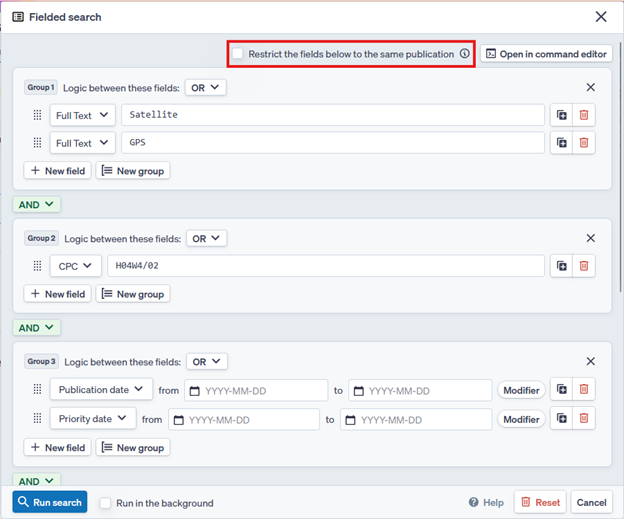Image resolution: width=624 pixels, height=519 pixels.
Task: Click the Help link
Action: [x=486, y=503]
